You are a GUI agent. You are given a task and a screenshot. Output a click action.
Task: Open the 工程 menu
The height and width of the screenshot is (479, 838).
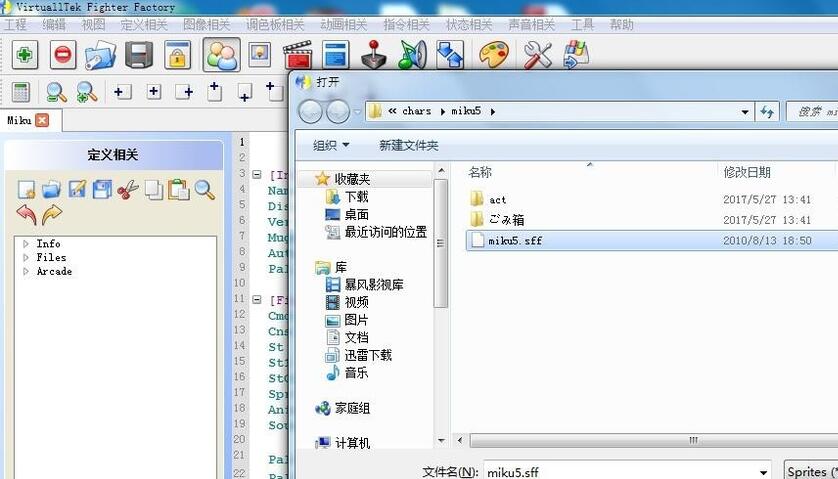click(x=15, y=25)
